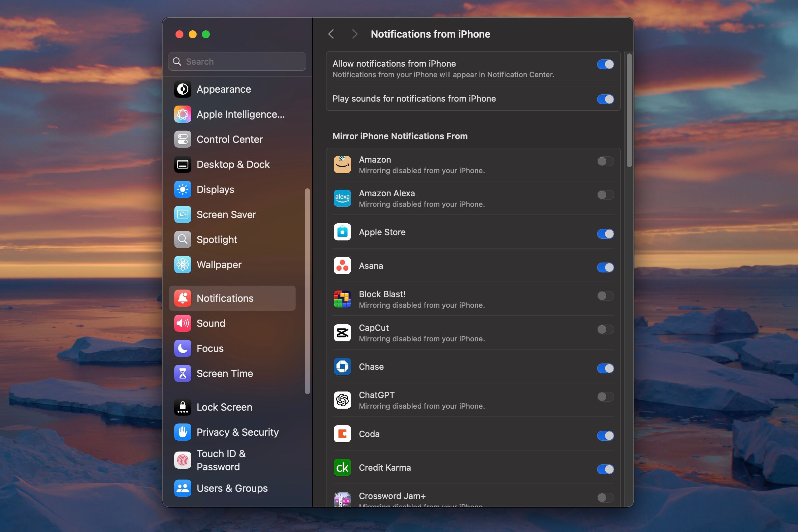Screen dimensions: 798x532
Task: Click the Amazon app icon
Action: (x=342, y=165)
